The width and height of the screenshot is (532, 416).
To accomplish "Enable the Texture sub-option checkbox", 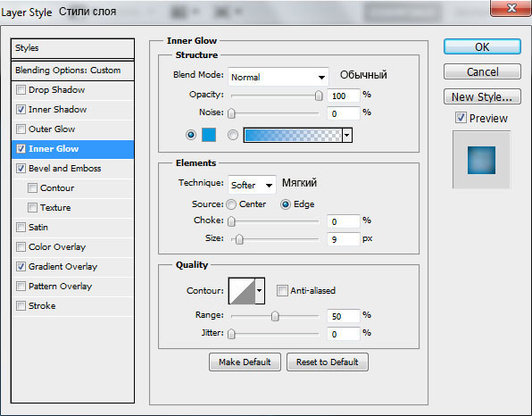I will 32,208.
